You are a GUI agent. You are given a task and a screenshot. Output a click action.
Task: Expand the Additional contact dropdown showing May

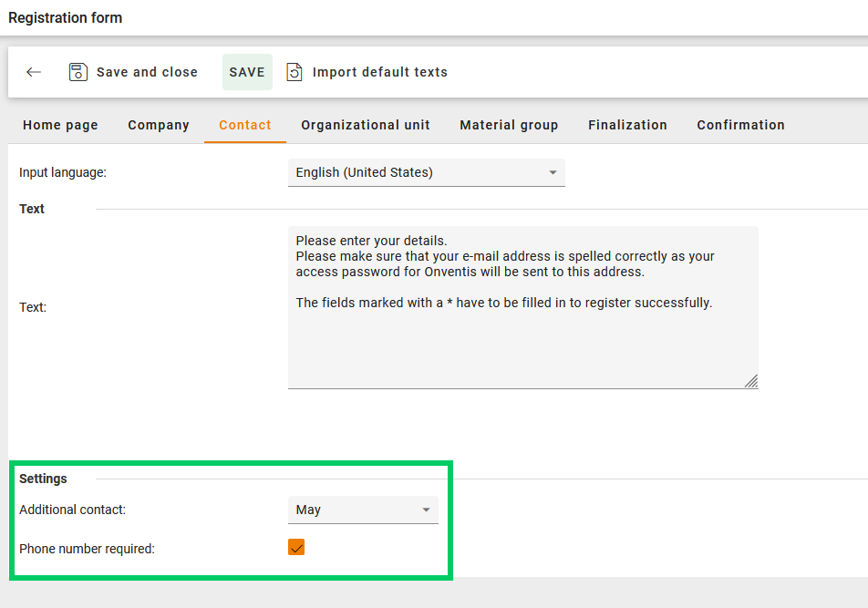(x=363, y=510)
